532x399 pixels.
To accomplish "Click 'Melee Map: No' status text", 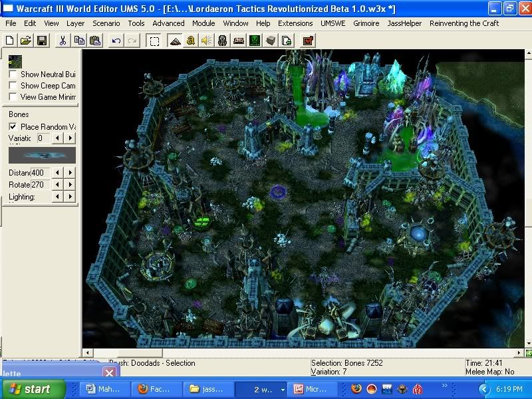I will point(489,372).
